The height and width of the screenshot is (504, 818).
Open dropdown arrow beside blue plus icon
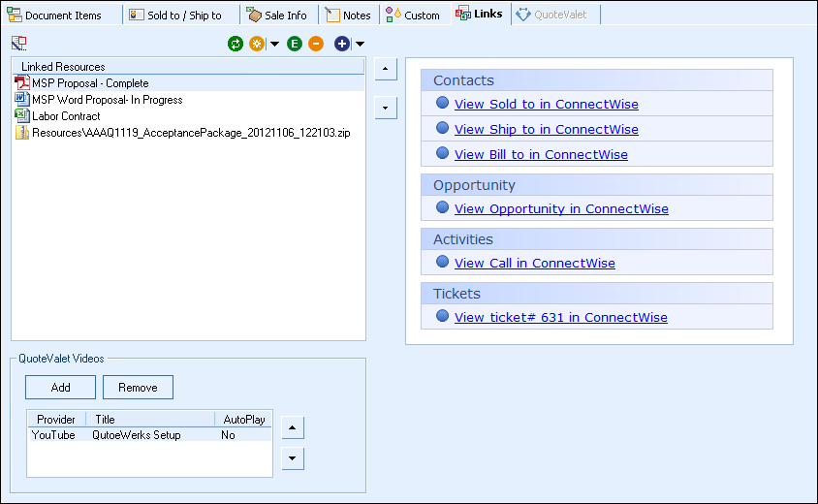(360, 44)
